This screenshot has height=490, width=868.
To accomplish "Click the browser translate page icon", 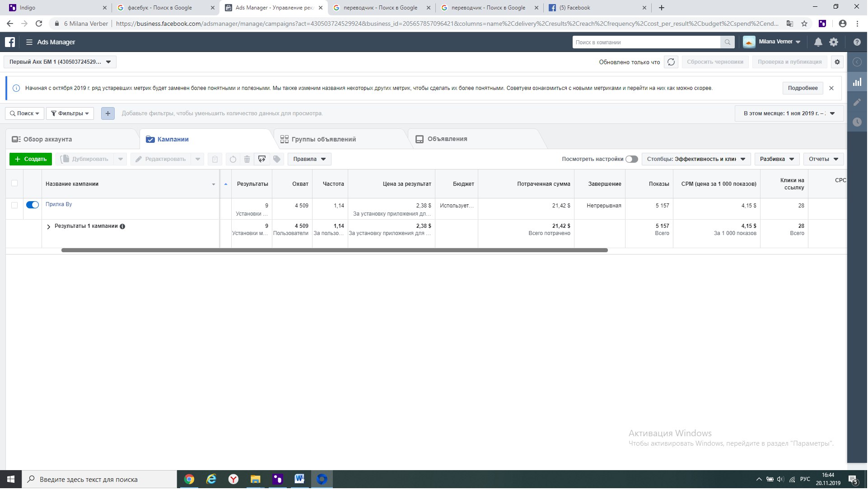I will 790,24.
